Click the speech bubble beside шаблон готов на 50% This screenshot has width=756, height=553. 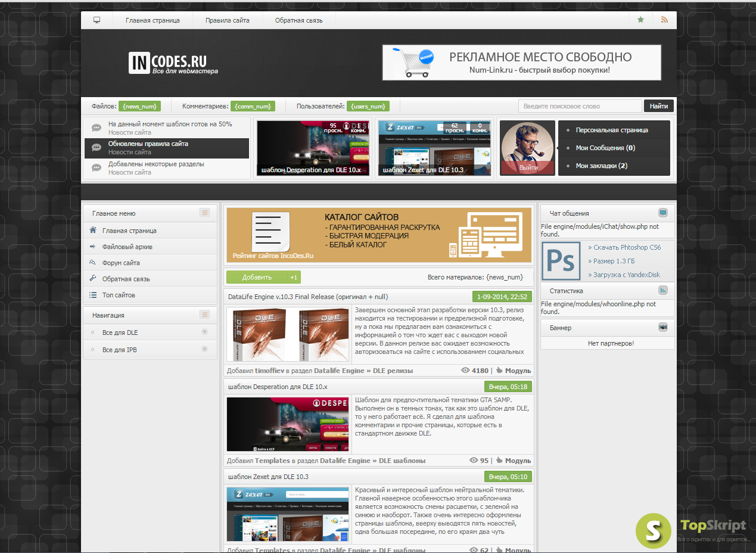point(97,128)
